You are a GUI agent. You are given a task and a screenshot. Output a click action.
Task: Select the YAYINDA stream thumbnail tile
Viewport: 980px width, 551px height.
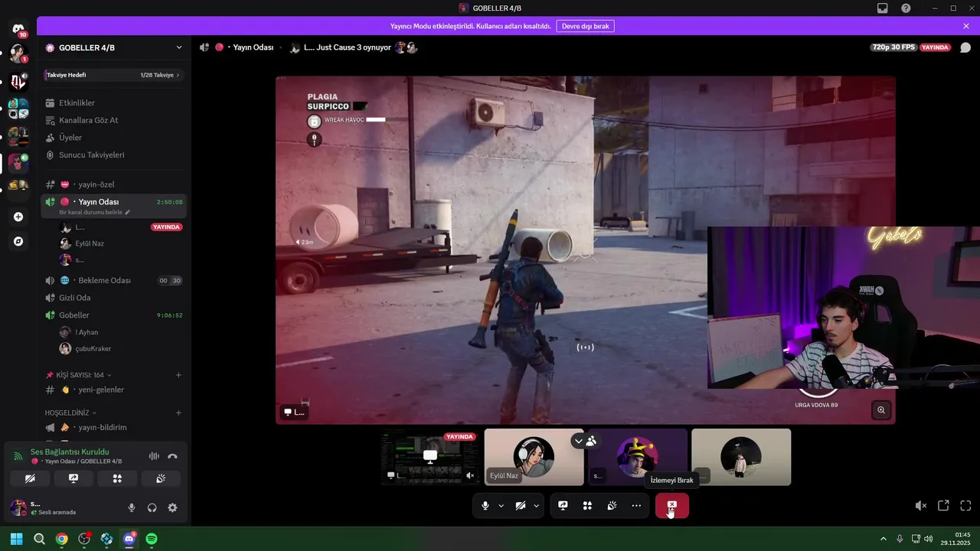(430, 457)
